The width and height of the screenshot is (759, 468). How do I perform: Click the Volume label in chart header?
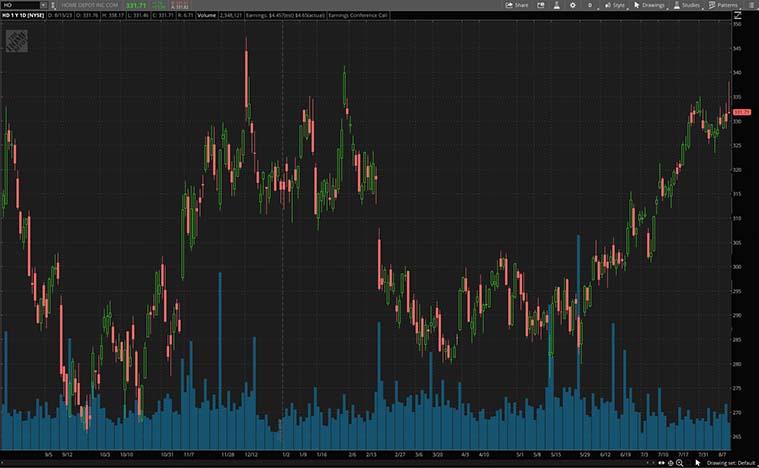coord(207,17)
